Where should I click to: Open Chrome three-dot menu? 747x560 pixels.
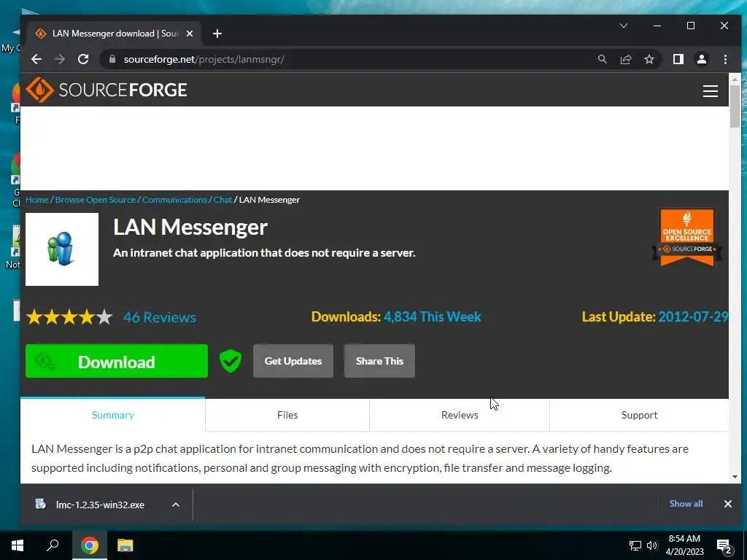(725, 59)
